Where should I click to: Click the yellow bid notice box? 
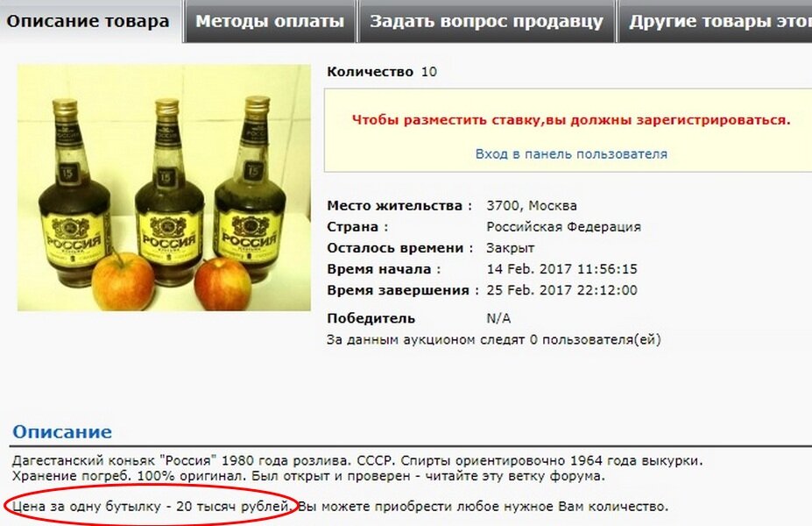(568, 130)
